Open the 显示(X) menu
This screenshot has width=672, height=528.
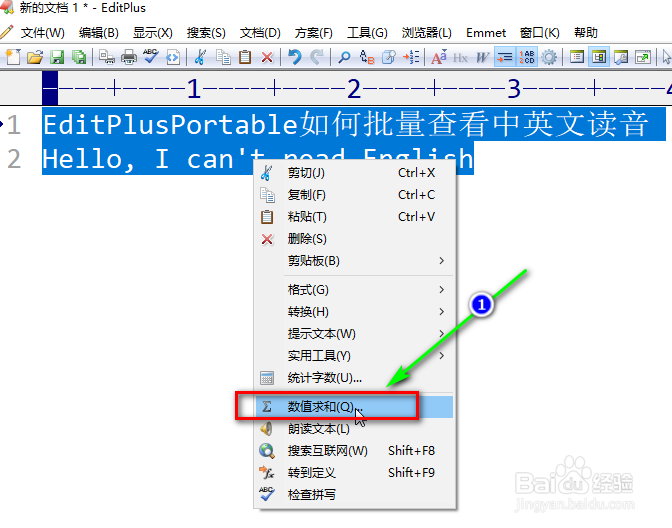(x=153, y=33)
